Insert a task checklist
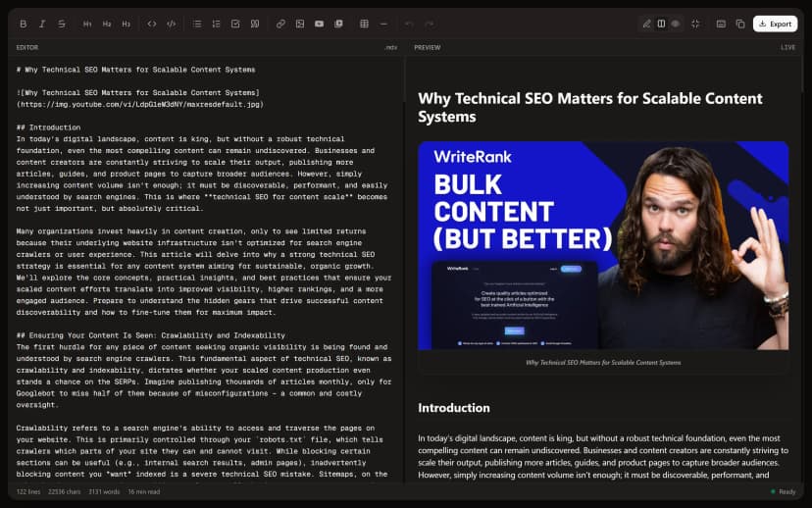 tap(235, 24)
